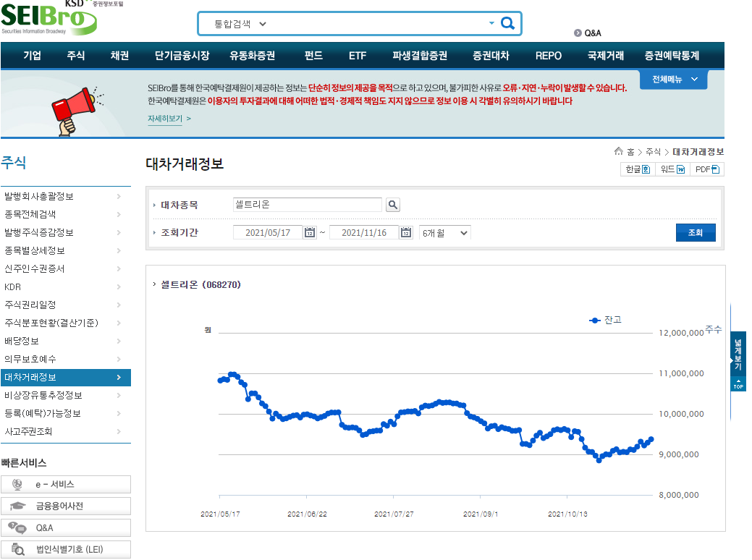This screenshot has width=752, height=560.
Task: Open 비상장유통추정정보 in sidebar
Action: coord(43,396)
